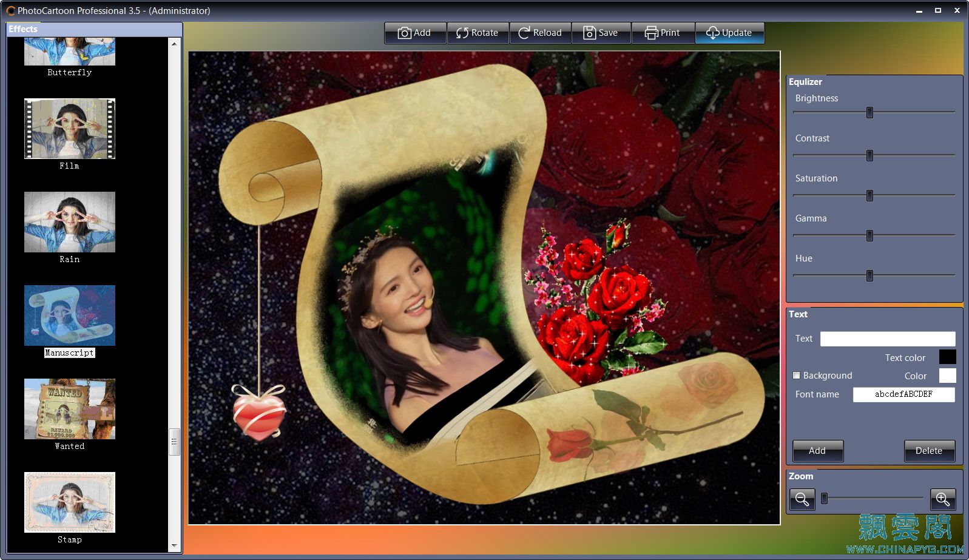
Task: Click the zoom in magnifier icon
Action: (x=943, y=499)
